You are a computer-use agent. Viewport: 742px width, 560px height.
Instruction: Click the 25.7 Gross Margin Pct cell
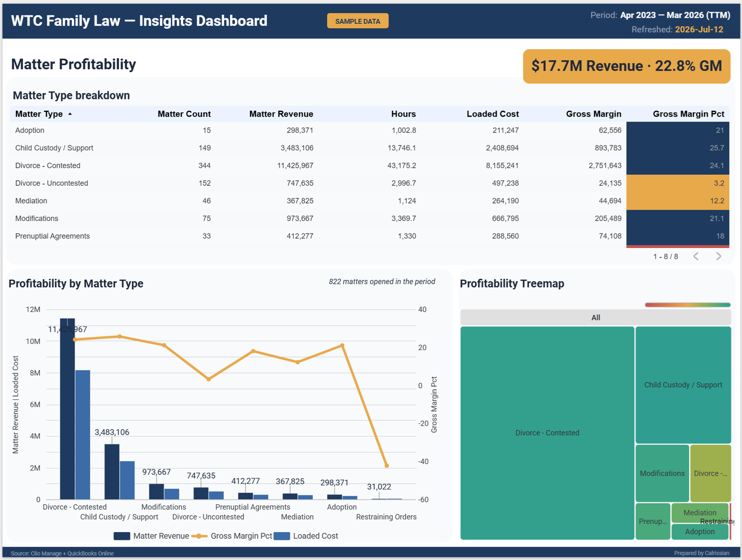click(678, 148)
